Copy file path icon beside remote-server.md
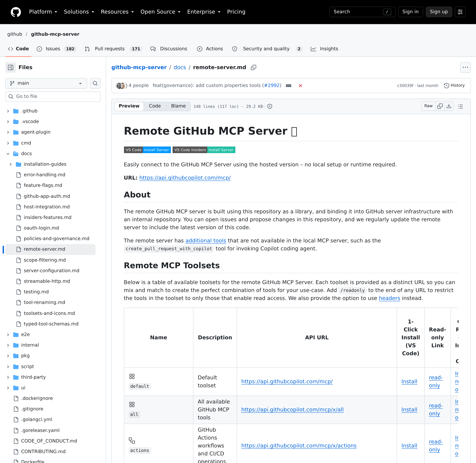476x463 pixels. point(254,67)
